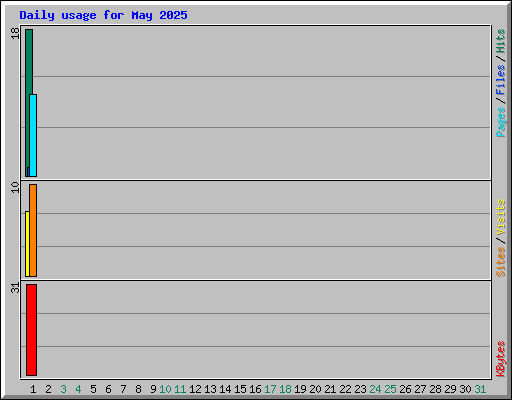Screen dimensions: 512x400
Task: Click the red KBytes bar
Action: coord(31,330)
